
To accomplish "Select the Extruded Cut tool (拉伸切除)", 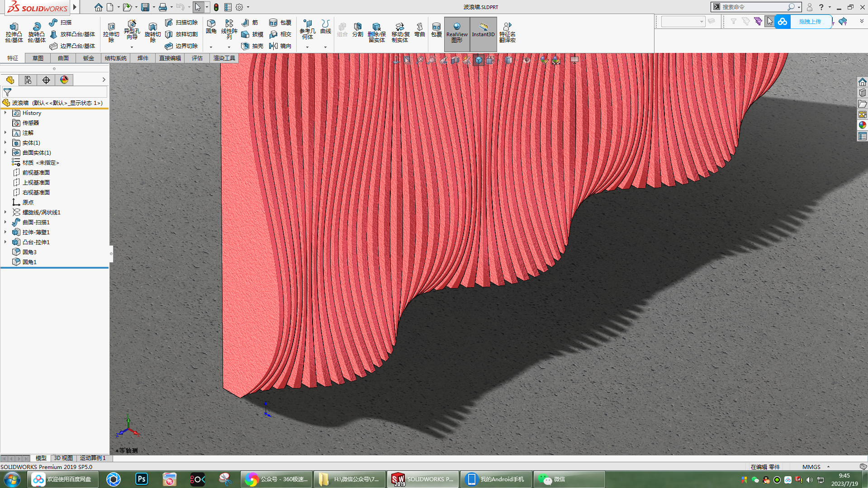I will (x=111, y=33).
